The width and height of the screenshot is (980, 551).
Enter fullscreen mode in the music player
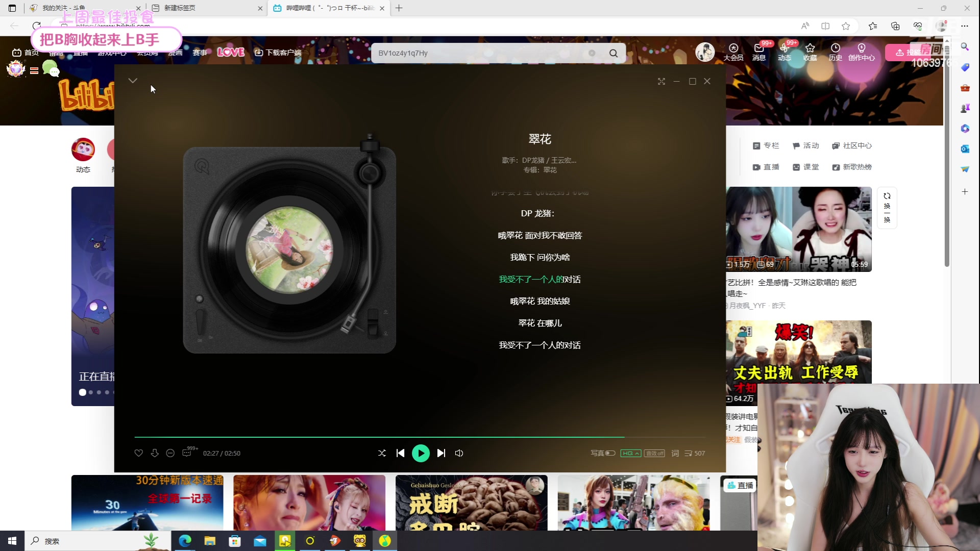(661, 81)
